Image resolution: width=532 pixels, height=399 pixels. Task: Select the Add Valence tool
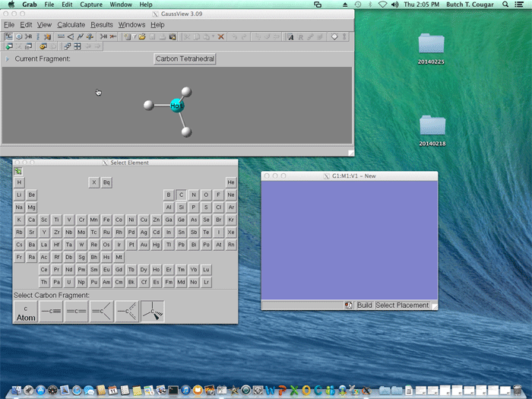point(103,36)
